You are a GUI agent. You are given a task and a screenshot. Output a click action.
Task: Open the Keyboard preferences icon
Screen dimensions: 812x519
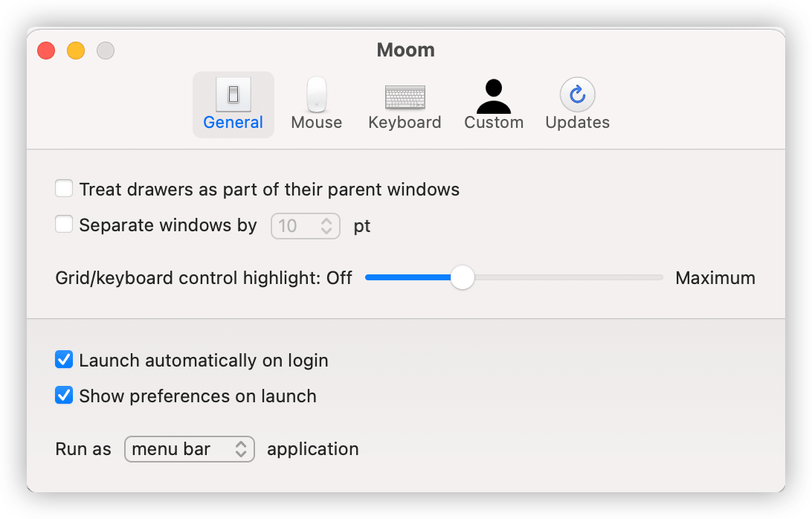click(405, 97)
